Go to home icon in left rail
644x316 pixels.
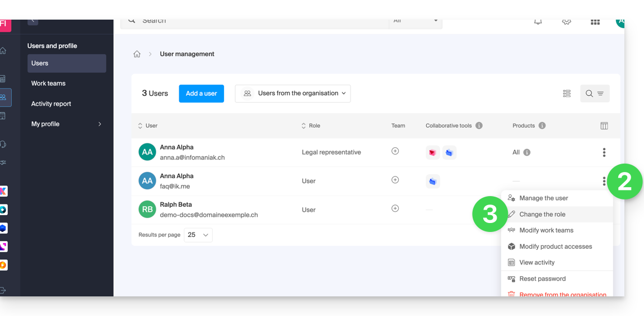tap(3, 50)
